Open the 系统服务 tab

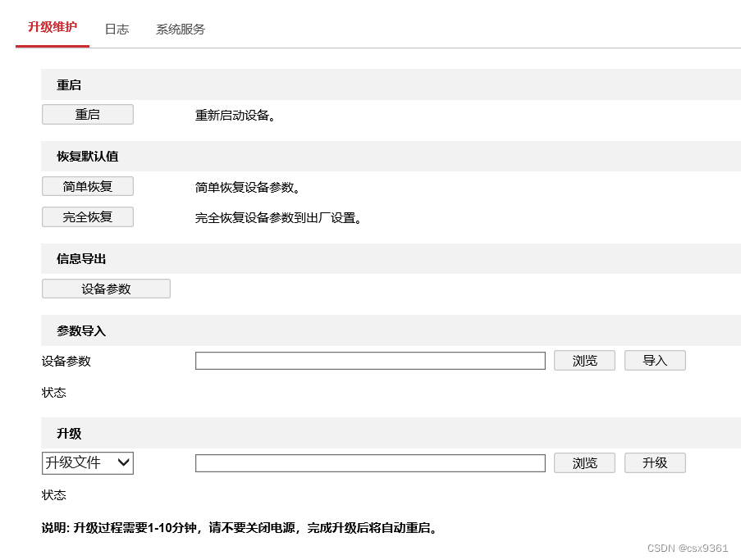click(x=181, y=30)
